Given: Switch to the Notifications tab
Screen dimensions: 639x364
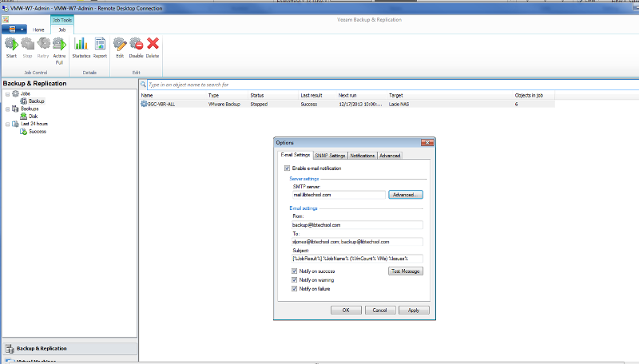Looking at the screenshot, I should point(363,156).
